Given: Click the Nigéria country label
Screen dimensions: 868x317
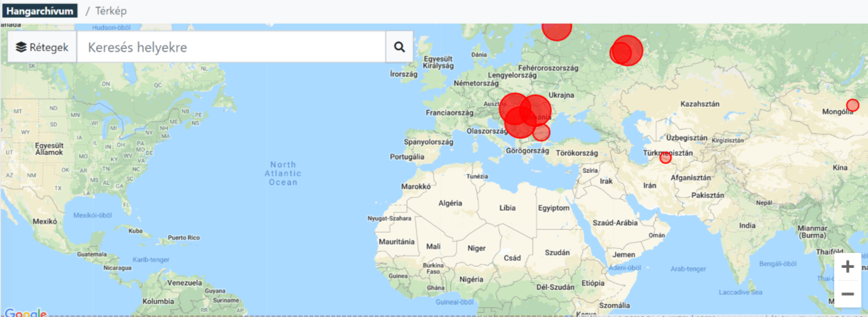Looking at the screenshot, I should pyautogui.click(x=471, y=279).
